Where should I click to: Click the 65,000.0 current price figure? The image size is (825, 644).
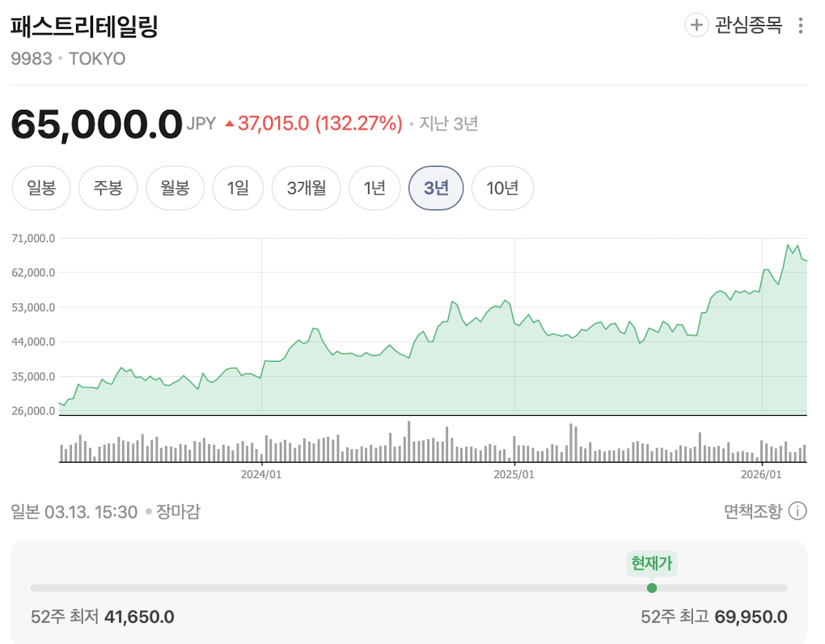point(96,124)
